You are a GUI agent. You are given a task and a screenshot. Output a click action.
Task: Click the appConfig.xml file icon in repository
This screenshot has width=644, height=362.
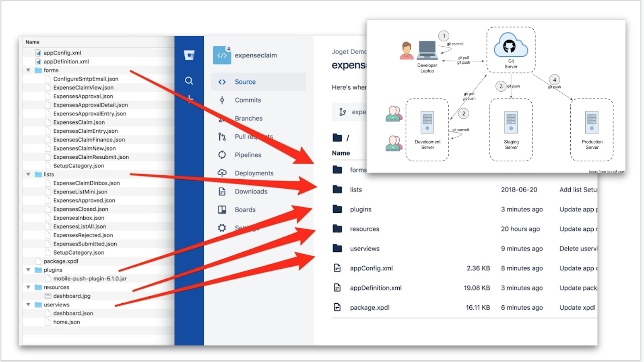(337, 268)
